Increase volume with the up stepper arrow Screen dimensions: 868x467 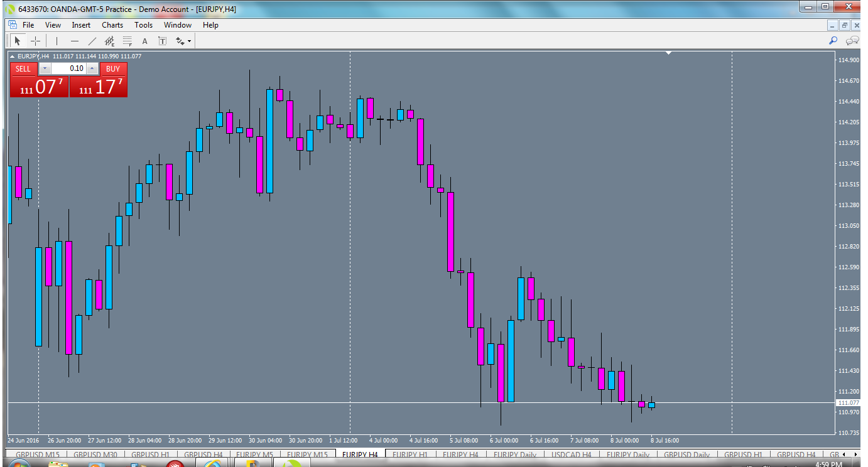click(x=92, y=68)
